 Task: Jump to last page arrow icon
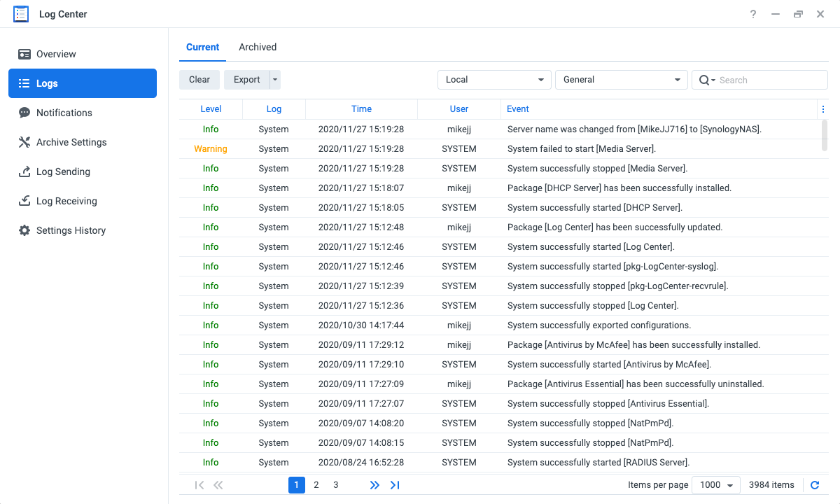click(395, 485)
